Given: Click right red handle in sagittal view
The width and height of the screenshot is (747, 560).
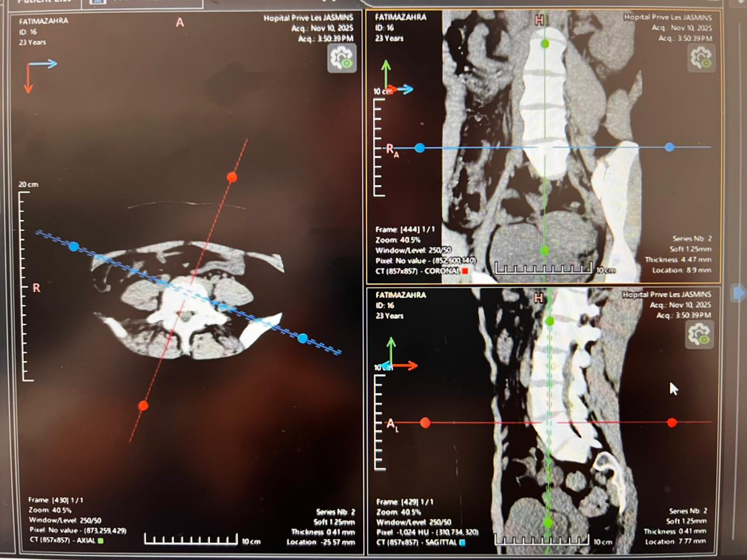Looking at the screenshot, I should point(672,422).
